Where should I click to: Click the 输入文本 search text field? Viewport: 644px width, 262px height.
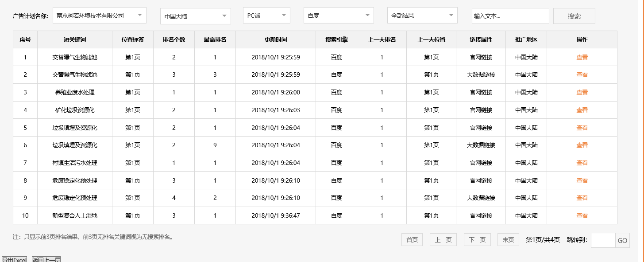510,16
